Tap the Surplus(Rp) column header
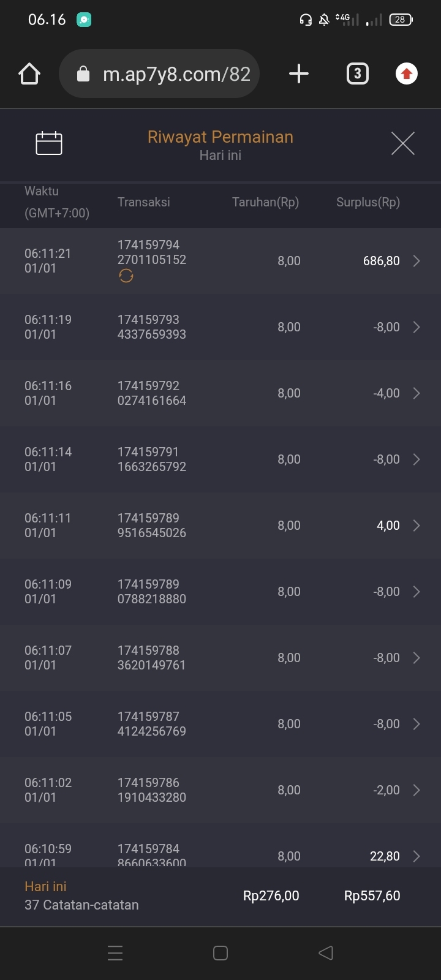 coord(367,202)
